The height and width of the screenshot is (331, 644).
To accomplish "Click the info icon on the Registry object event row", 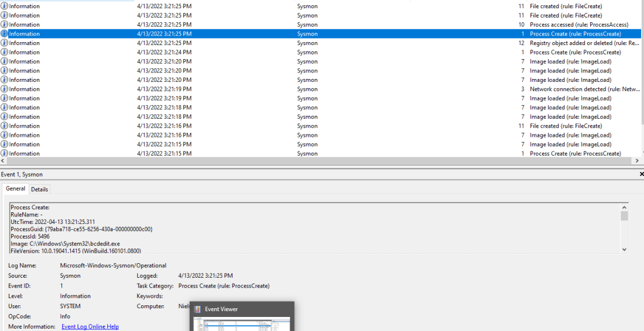I will point(5,43).
